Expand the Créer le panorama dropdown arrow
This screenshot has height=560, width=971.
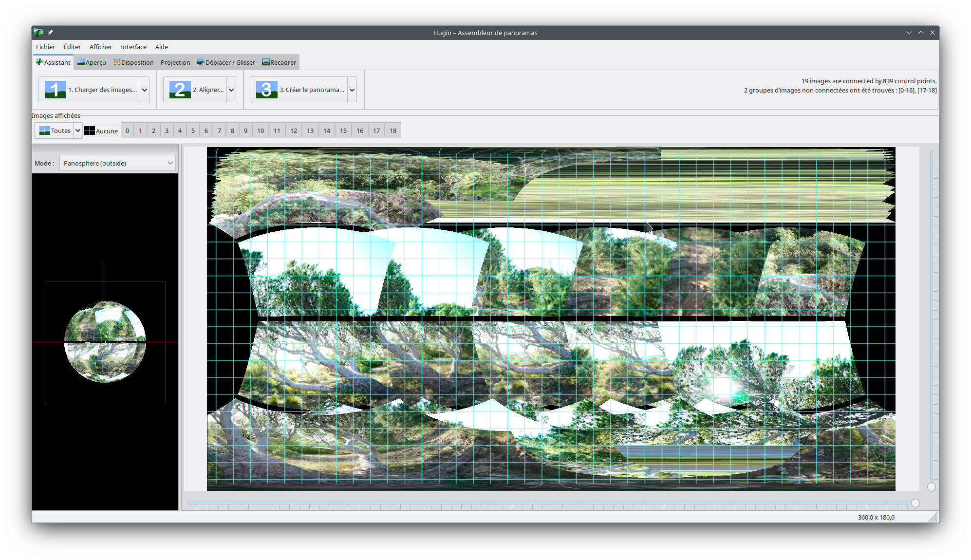(x=352, y=90)
